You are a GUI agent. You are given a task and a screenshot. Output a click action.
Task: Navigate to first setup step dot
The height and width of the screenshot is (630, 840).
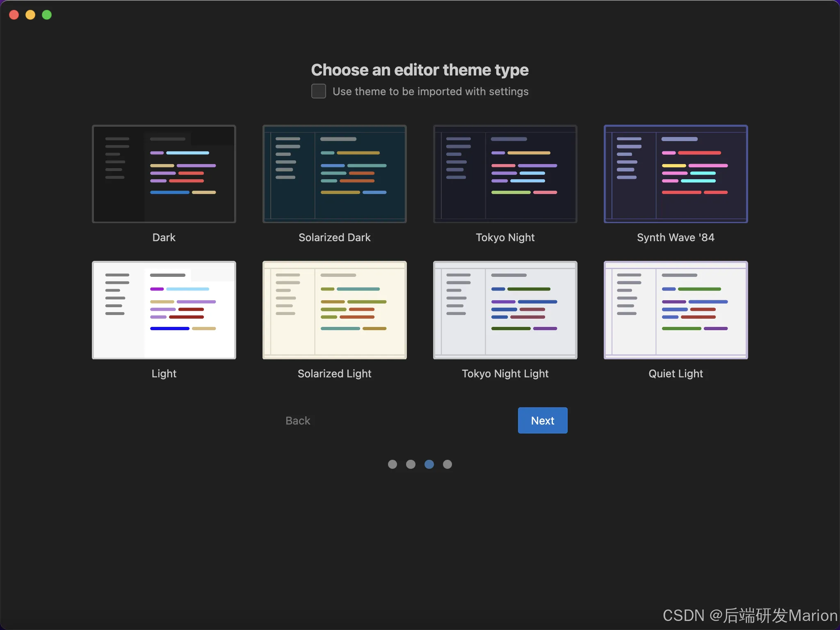coord(393,463)
